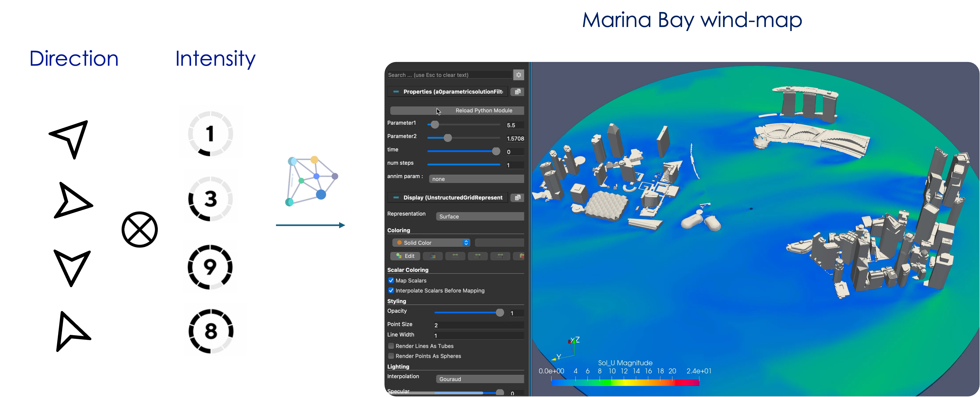Select the intensity dial showing 8
Screen dimensions: 980x397
[211, 331]
